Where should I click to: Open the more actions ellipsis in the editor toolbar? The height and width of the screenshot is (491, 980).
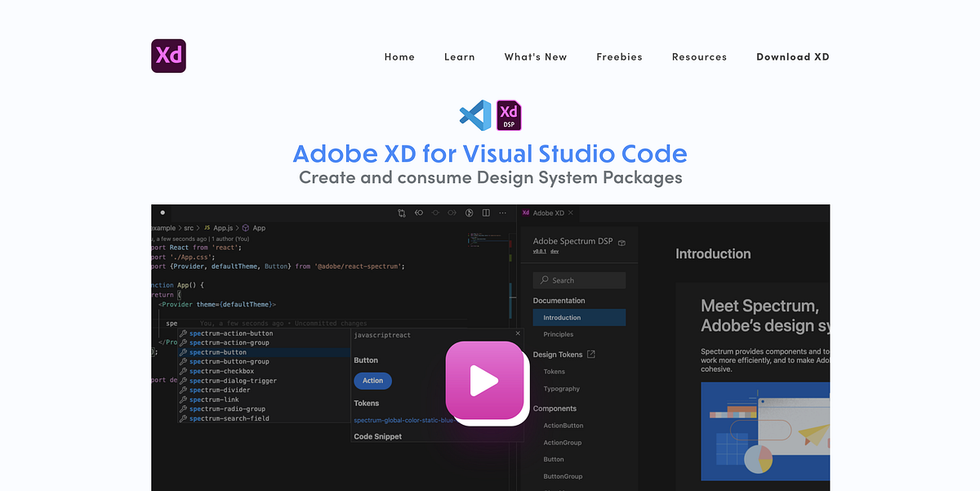pyautogui.click(x=502, y=212)
